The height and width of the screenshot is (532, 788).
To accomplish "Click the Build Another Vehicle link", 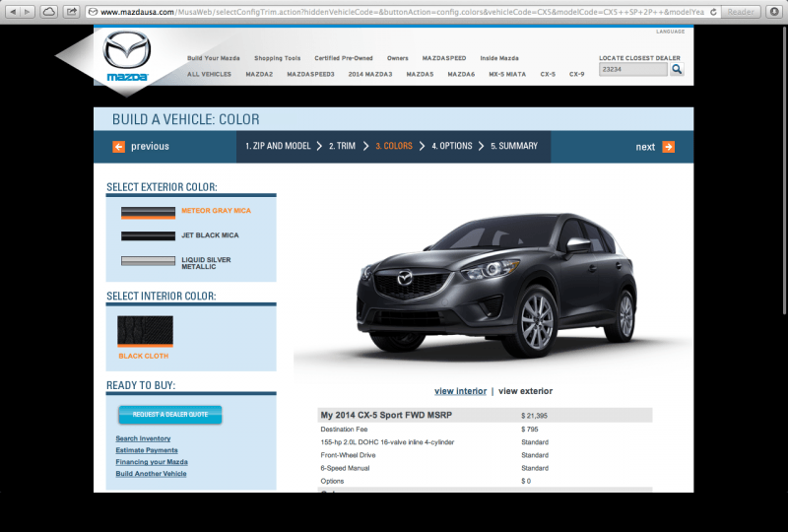I will [152, 474].
